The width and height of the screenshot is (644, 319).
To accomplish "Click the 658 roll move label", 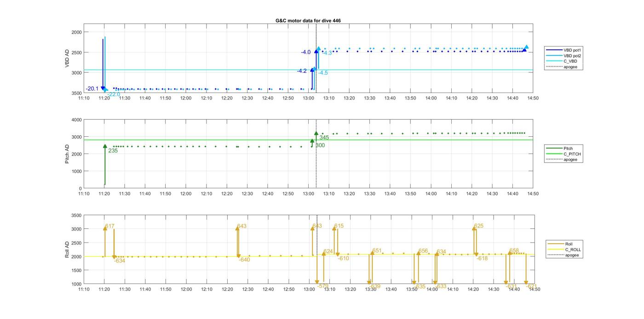I will [514, 250].
